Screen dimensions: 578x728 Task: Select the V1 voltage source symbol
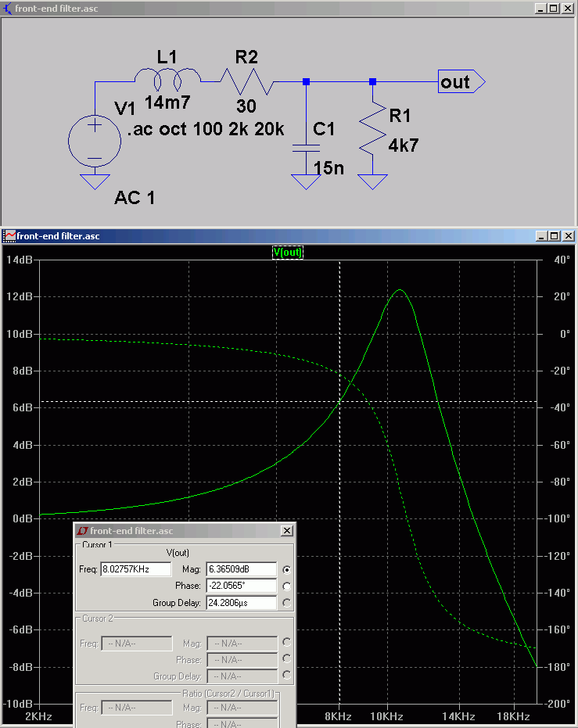pyautogui.click(x=95, y=141)
